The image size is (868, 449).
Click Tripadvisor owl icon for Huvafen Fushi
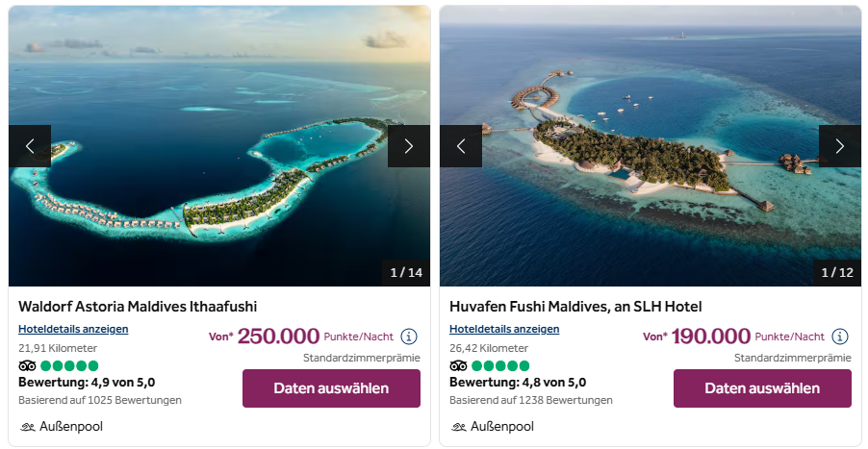(x=458, y=365)
